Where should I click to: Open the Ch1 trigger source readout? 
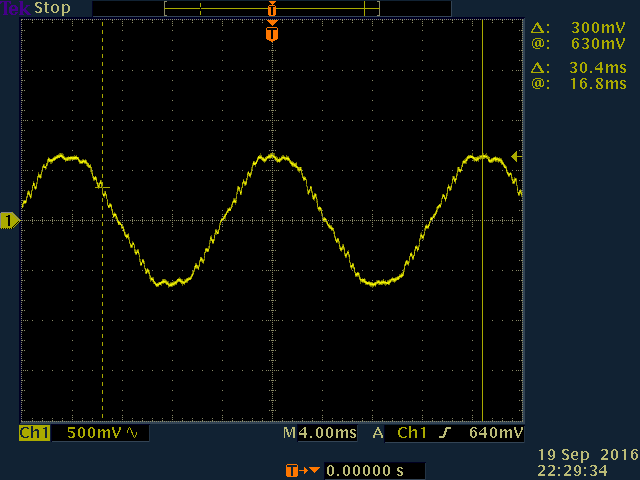point(413,434)
